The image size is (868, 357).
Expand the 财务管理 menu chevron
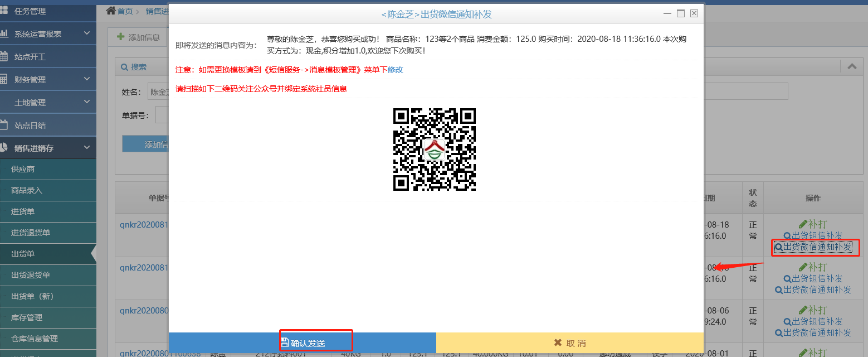(87, 79)
